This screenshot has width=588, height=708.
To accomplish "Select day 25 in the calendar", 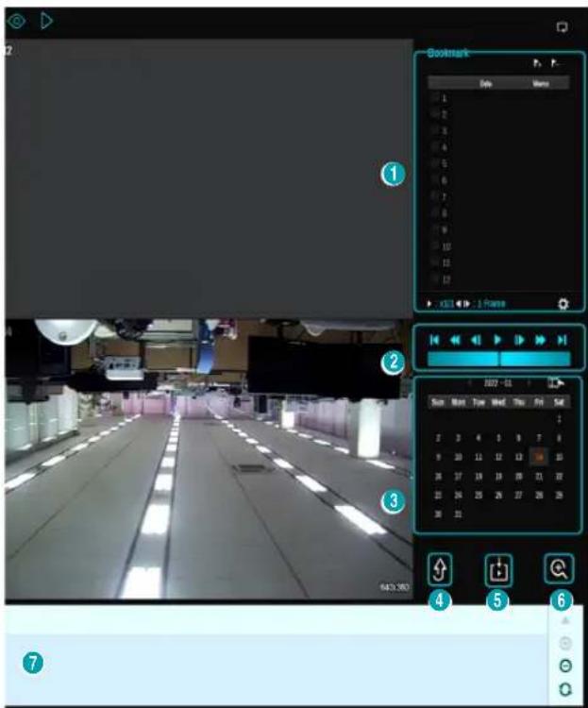I will coord(479,495).
